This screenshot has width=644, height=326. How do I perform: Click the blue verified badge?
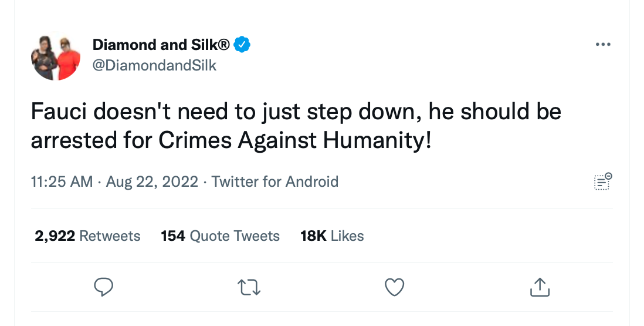pos(242,44)
